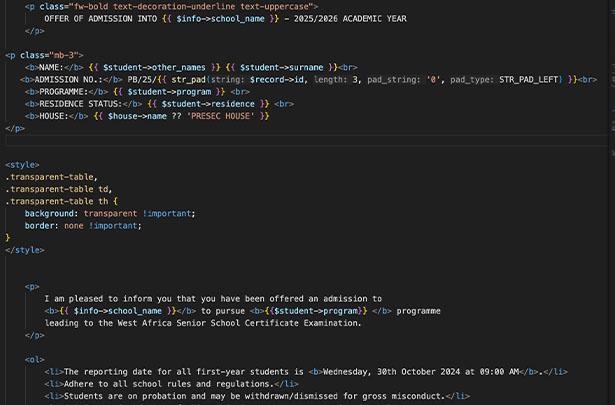The width and height of the screenshot is (615, 405).
Task: Click the 'Adhere to all school rules' list item
Action: tap(168, 384)
